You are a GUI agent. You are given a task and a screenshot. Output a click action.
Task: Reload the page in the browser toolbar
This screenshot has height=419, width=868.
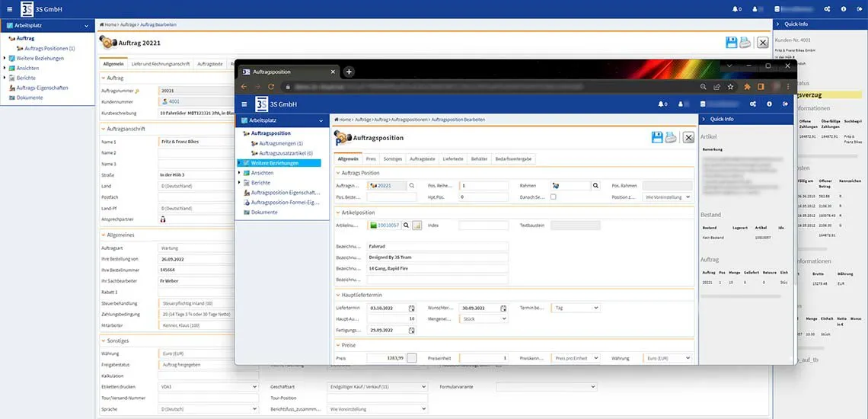point(270,87)
